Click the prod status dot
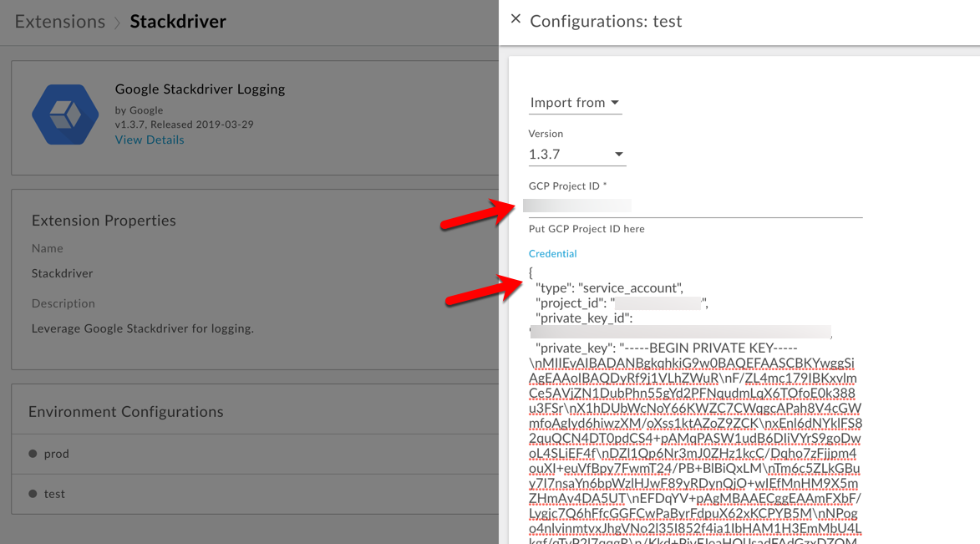 pyautogui.click(x=33, y=454)
